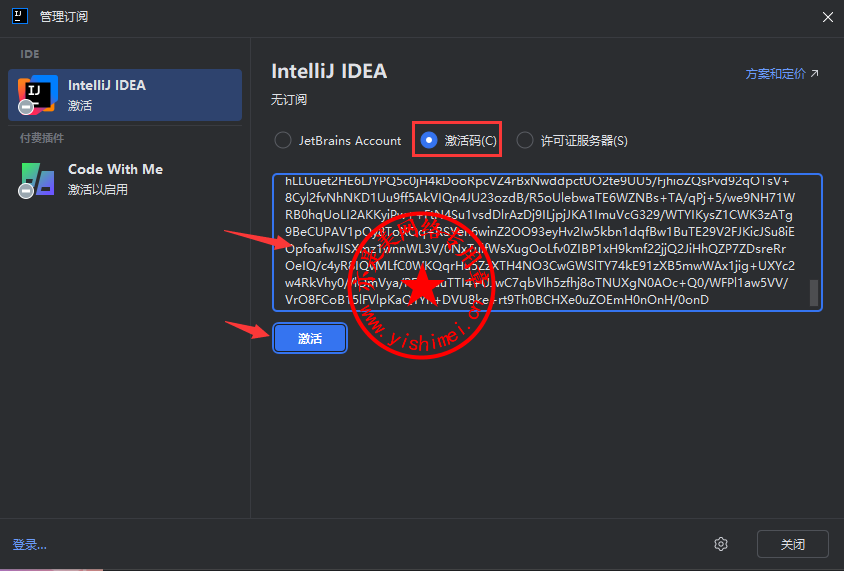This screenshot has height=571, width=844.
Task: Choose the 激活码(C) radio option
Action: [x=429, y=141]
